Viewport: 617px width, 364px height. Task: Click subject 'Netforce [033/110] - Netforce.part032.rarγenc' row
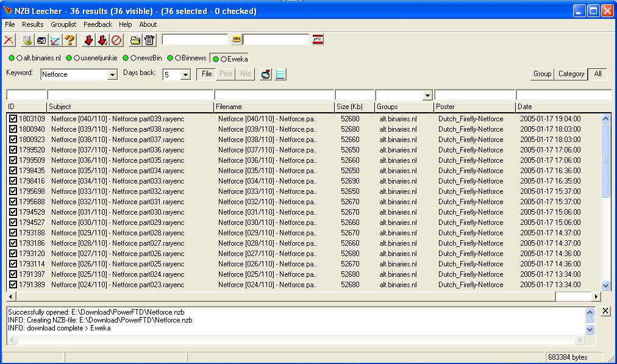(118, 191)
